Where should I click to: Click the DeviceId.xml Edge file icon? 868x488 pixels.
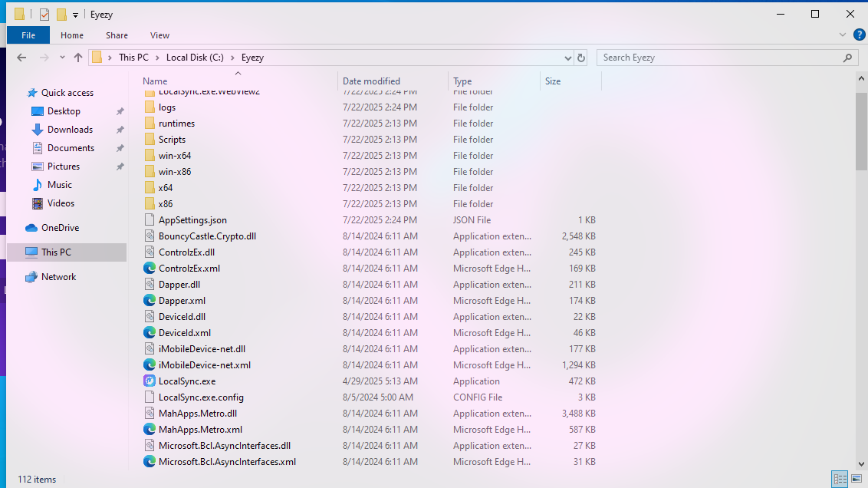pyautogui.click(x=149, y=332)
